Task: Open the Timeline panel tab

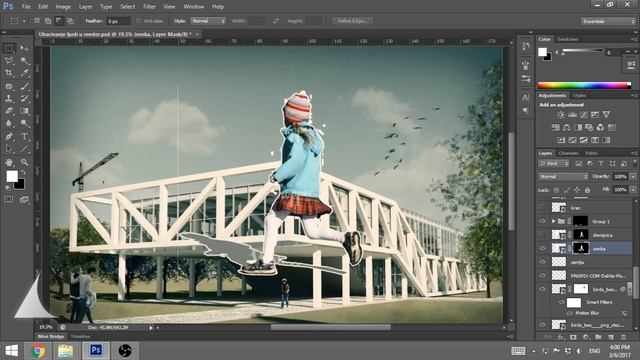Action: pos(80,337)
